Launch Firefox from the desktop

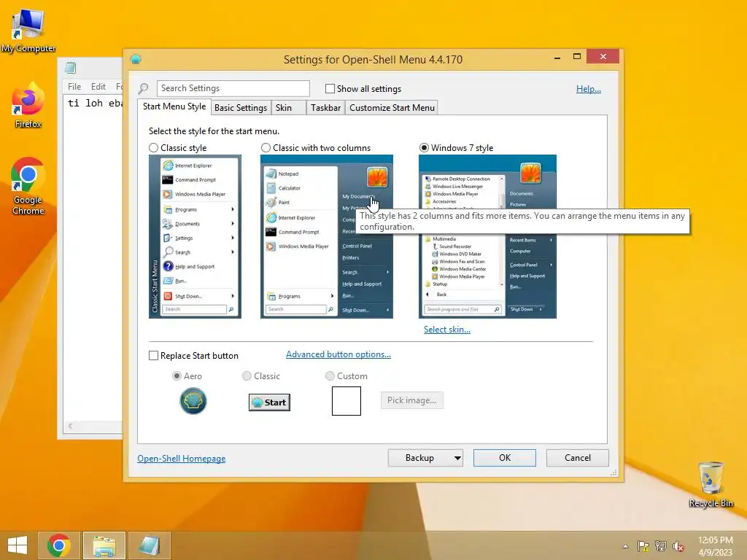(28, 105)
